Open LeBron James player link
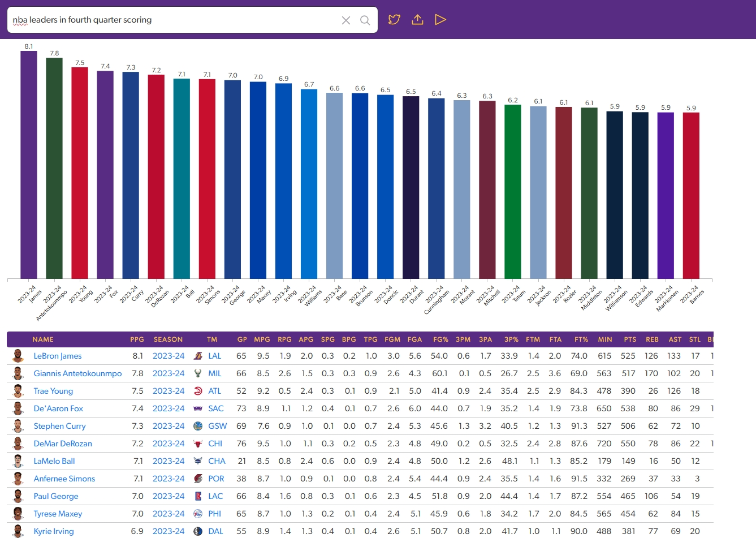This screenshot has width=756, height=538. click(x=58, y=356)
